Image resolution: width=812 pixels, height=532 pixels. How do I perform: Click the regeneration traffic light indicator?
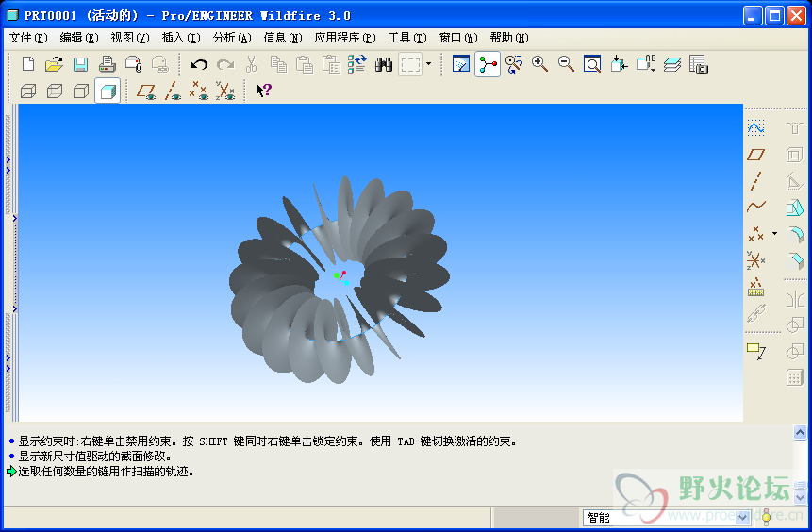tap(767, 516)
